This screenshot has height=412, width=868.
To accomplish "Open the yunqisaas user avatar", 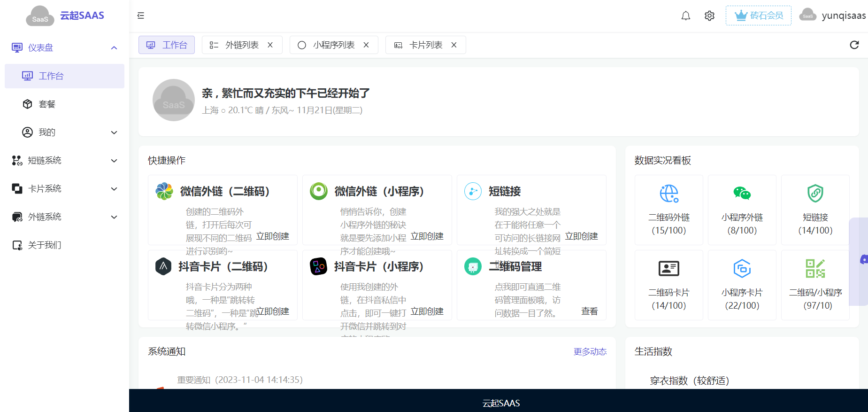I will coord(808,16).
